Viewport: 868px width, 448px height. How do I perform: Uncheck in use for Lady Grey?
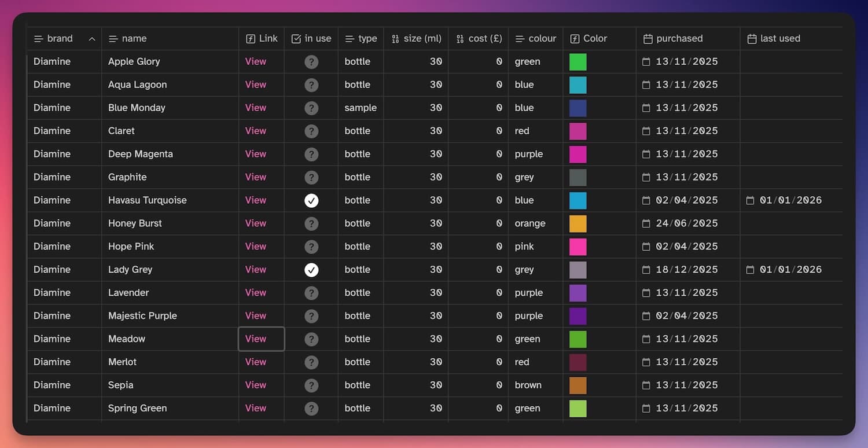coord(311,270)
